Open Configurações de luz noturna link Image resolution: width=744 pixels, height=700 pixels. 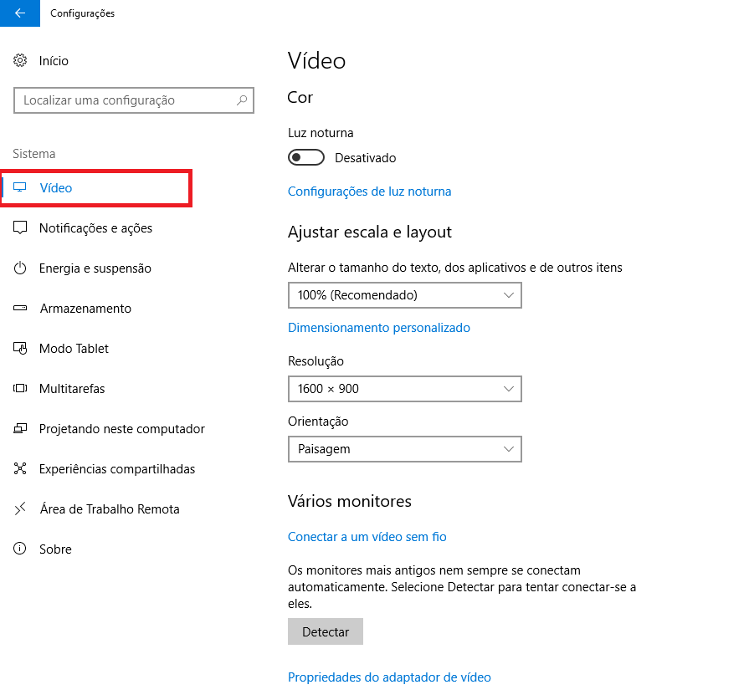(369, 192)
